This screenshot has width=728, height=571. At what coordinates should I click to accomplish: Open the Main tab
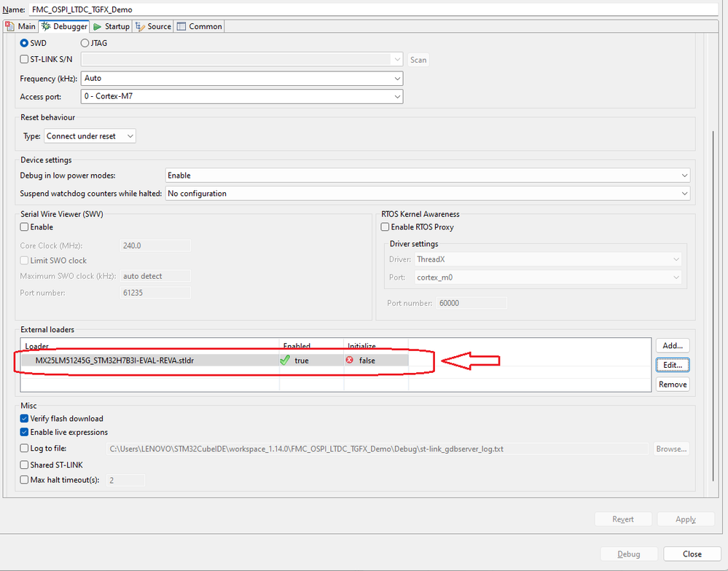click(x=20, y=26)
